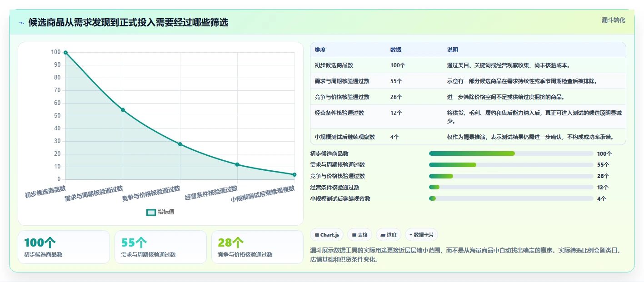Screen dimensions: 644x282
Task: Click table cell 初步候选商品数
Action: (x=334, y=65)
